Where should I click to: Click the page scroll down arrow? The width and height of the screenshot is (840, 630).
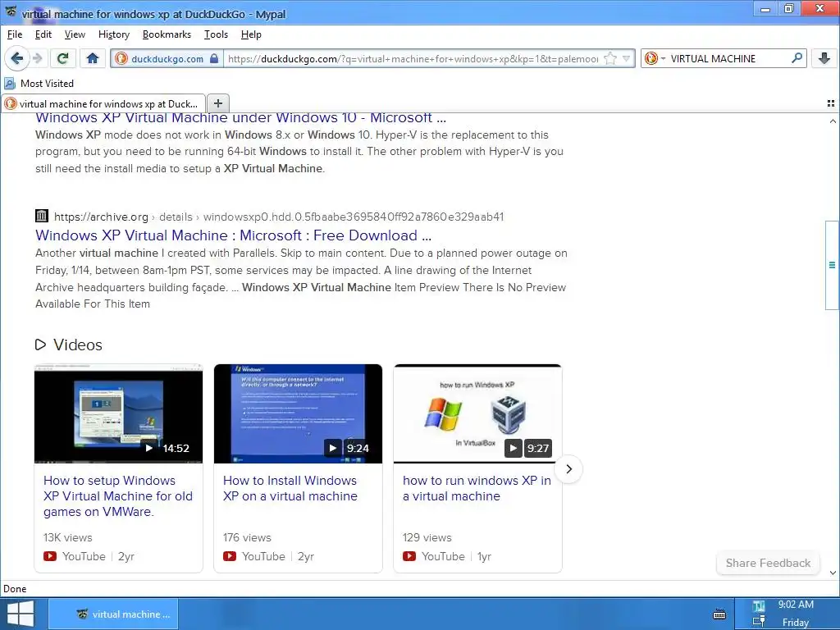833,573
